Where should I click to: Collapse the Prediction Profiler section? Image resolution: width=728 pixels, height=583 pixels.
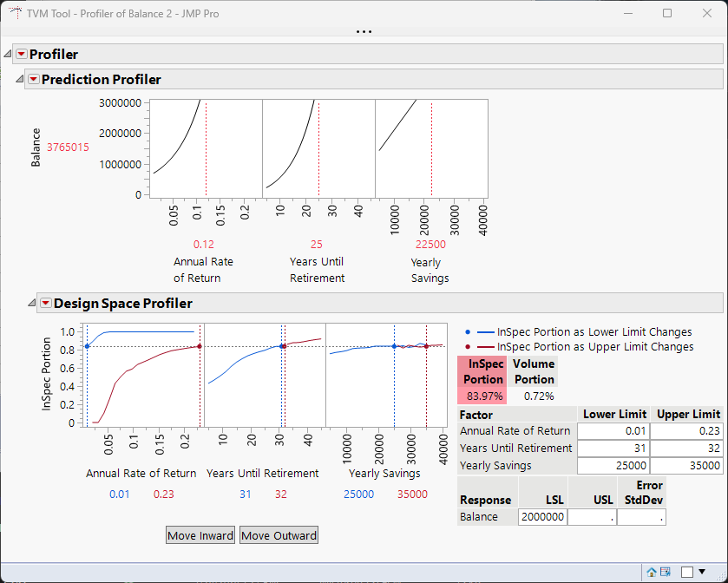(x=20, y=80)
